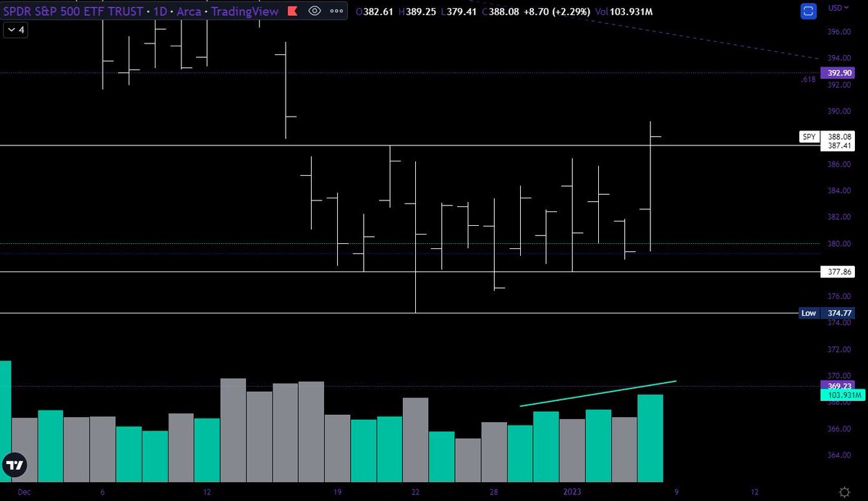Click the SPY symbol price tag

(809, 136)
